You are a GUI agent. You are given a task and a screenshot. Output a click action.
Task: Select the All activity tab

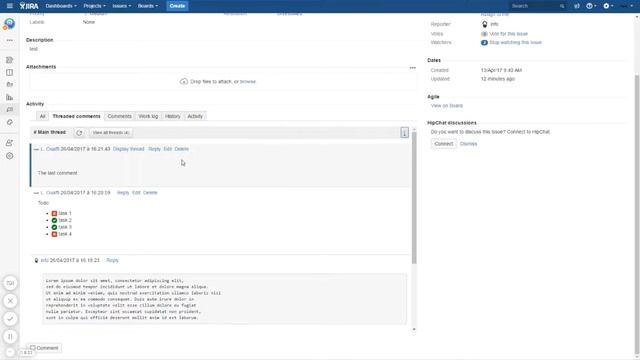[42, 116]
